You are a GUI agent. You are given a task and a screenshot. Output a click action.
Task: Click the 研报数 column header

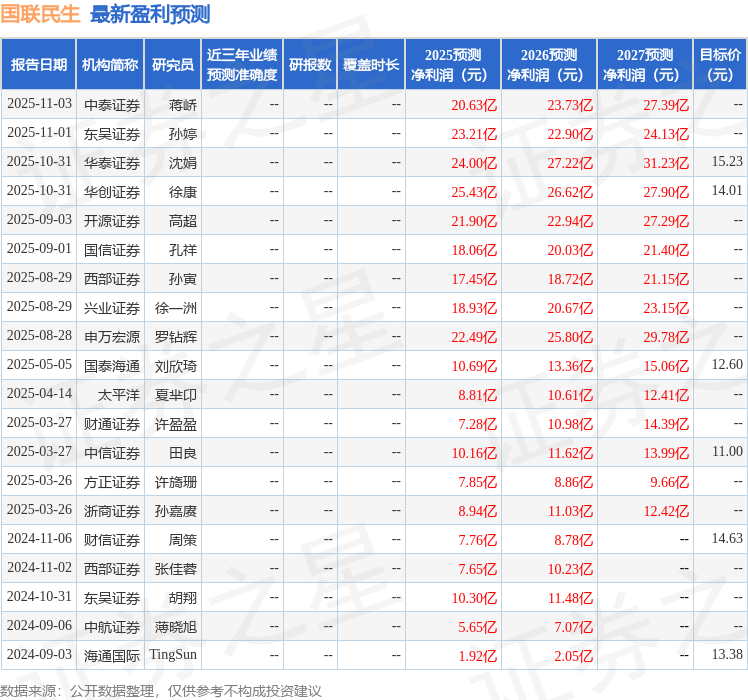point(310,65)
